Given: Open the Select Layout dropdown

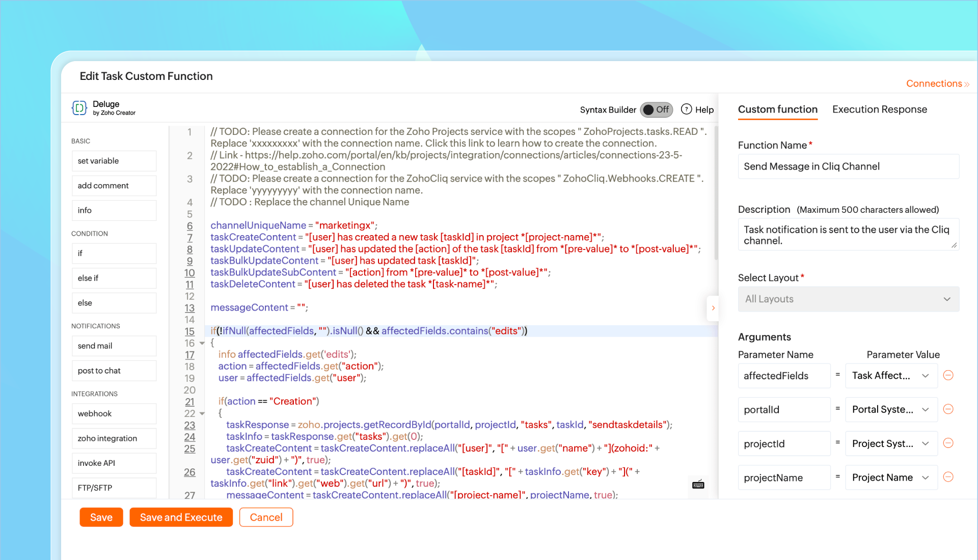Looking at the screenshot, I should pyautogui.click(x=848, y=299).
